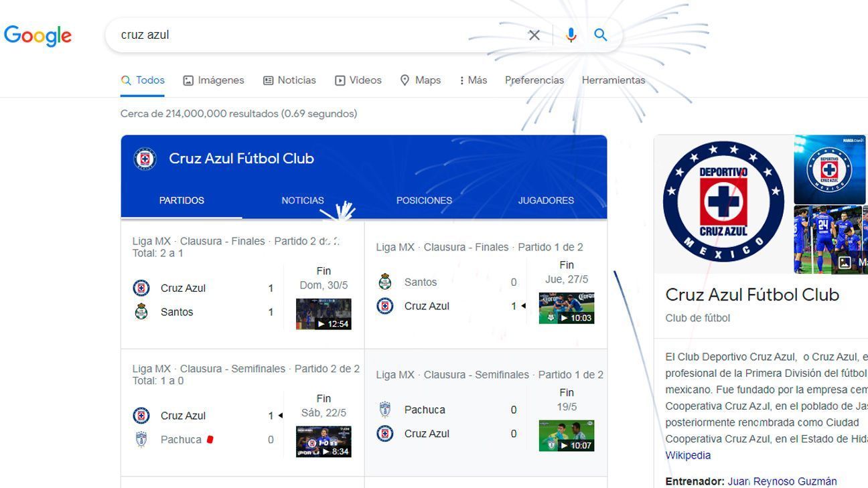Play the 10:03 Santos match video
The height and width of the screenshot is (488, 868).
coord(567,308)
